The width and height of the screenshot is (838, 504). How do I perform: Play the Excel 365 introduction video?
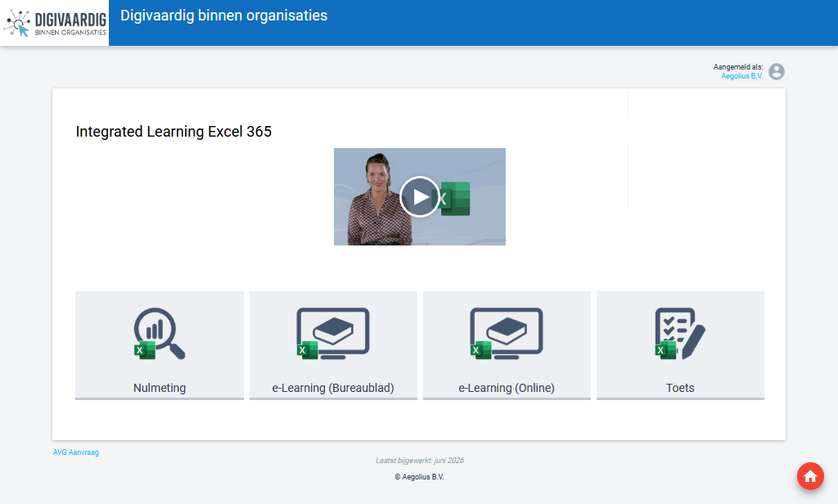(420, 196)
